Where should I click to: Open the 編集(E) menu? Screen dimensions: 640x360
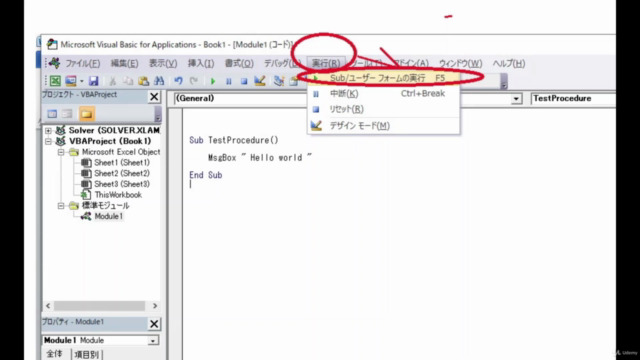(124, 63)
